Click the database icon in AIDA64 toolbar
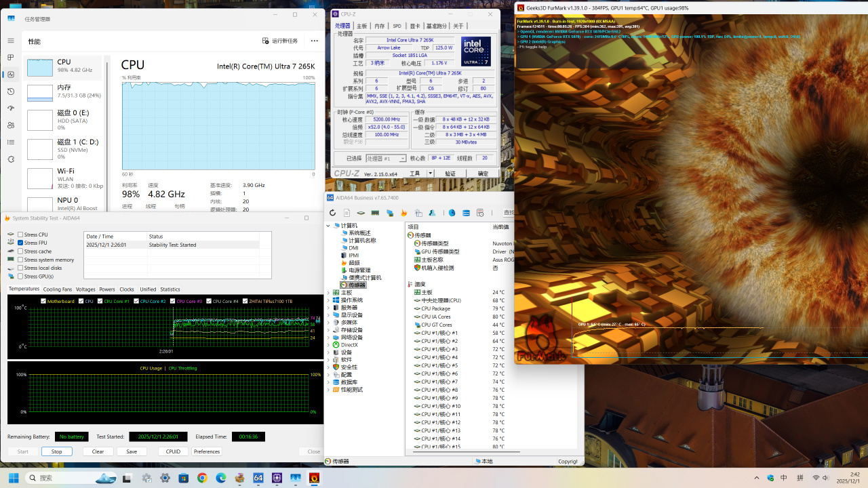 [467, 213]
